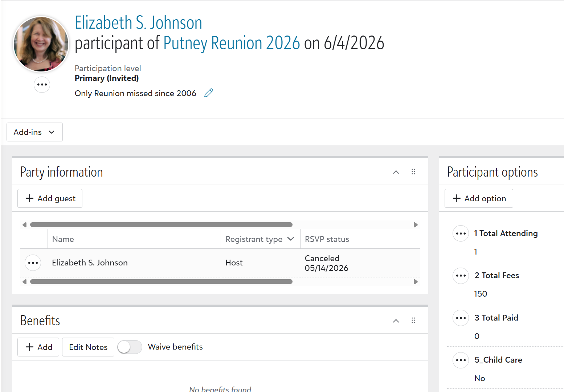Click the 1 Total Attending label

pos(506,234)
